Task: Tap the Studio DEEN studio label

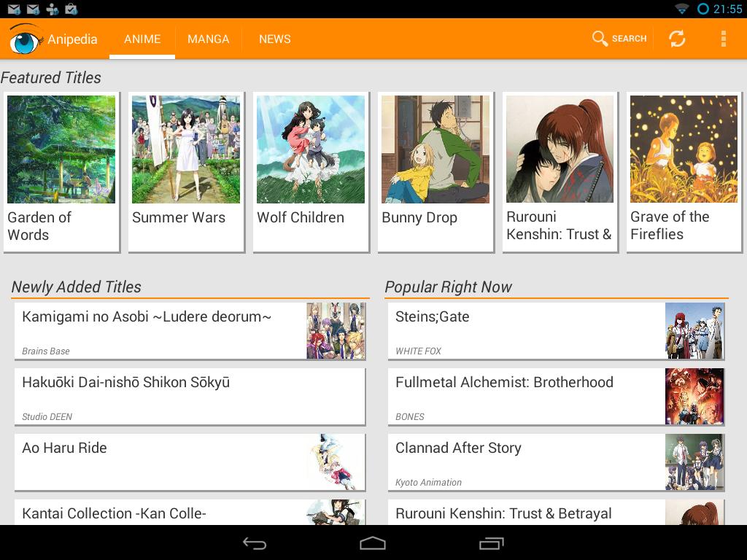Action: (x=47, y=416)
